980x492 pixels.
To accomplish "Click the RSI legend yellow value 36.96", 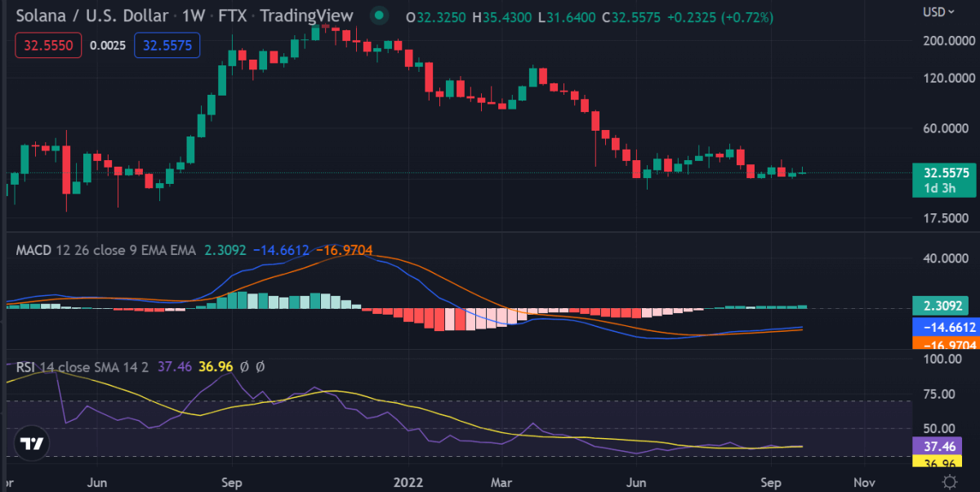I will (216, 367).
